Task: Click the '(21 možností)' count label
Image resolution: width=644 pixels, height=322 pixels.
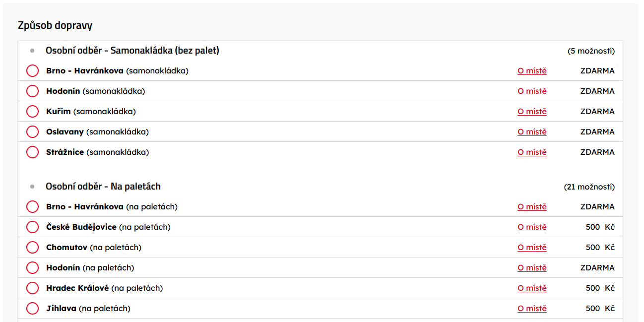Action: (x=589, y=187)
